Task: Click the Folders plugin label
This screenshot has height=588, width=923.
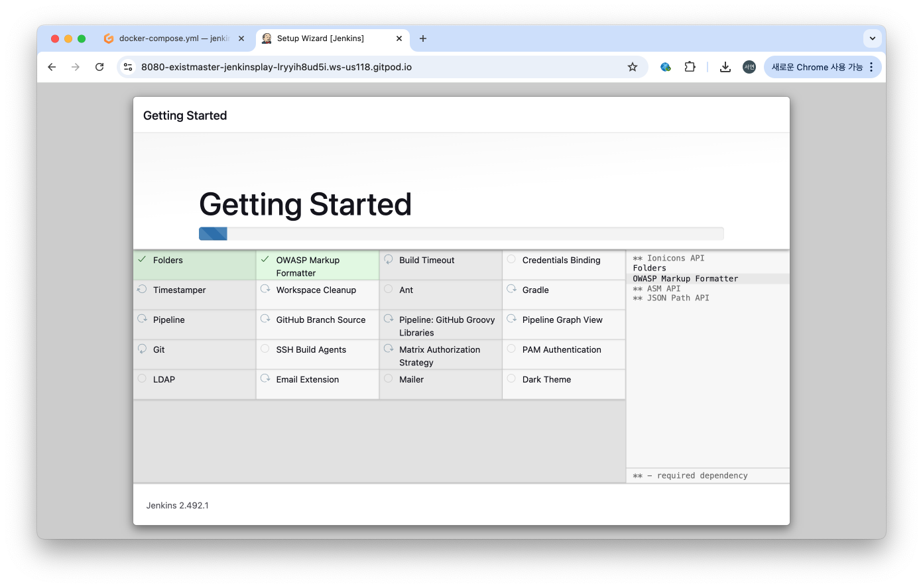Action: pos(168,260)
